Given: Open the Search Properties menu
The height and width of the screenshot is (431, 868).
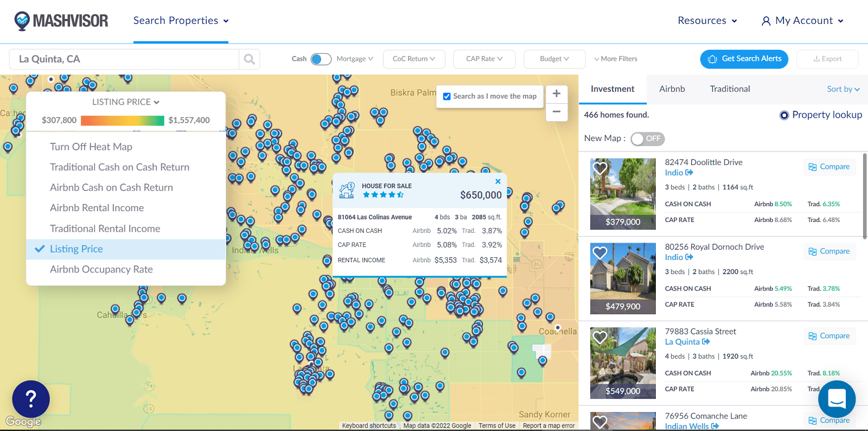Looking at the screenshot, I should pos(181,21).
